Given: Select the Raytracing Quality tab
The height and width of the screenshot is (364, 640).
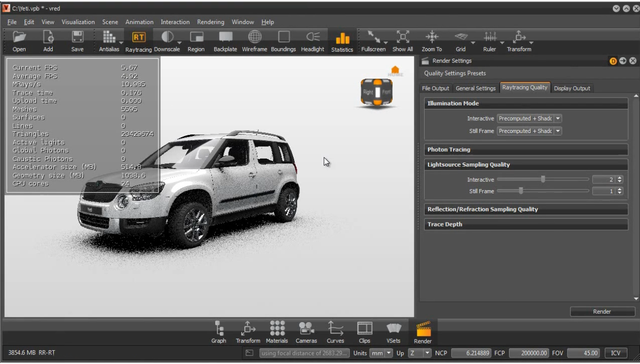Looking at the screenshot, I should pyautogui.click(x=525, y=88).
